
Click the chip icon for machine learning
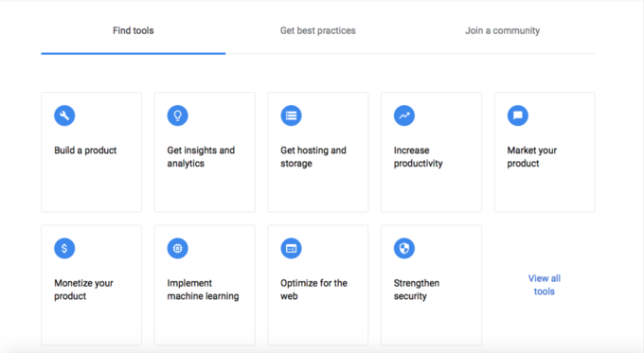(x=177, y=248)
